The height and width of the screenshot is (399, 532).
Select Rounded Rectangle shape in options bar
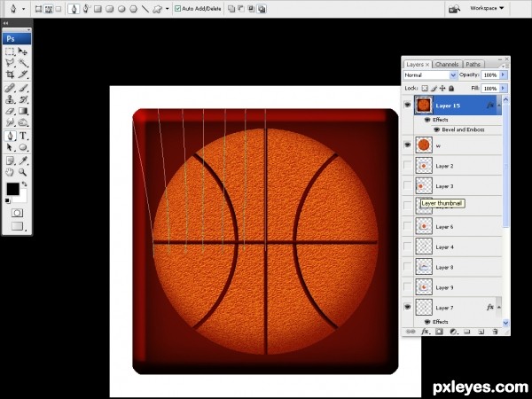click(110, 9)
